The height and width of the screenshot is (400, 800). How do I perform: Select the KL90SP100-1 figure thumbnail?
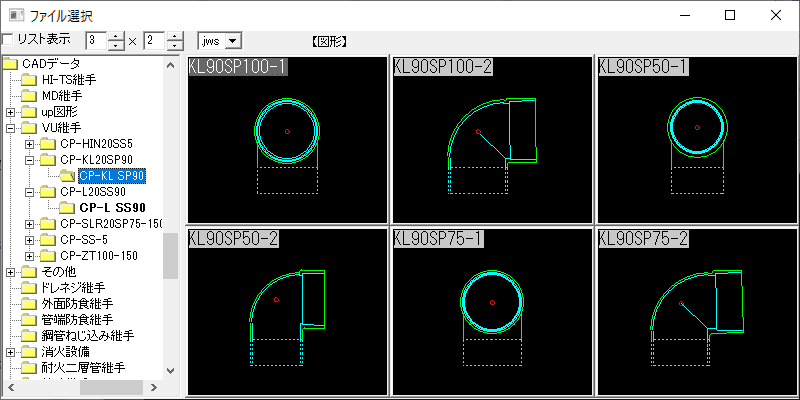(287, 139)
